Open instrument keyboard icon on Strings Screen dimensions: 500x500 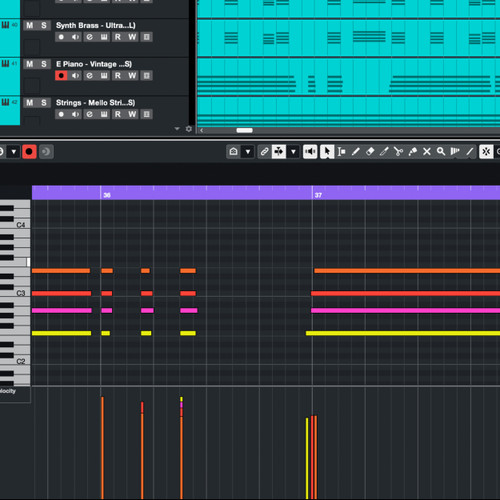point(104,114)
